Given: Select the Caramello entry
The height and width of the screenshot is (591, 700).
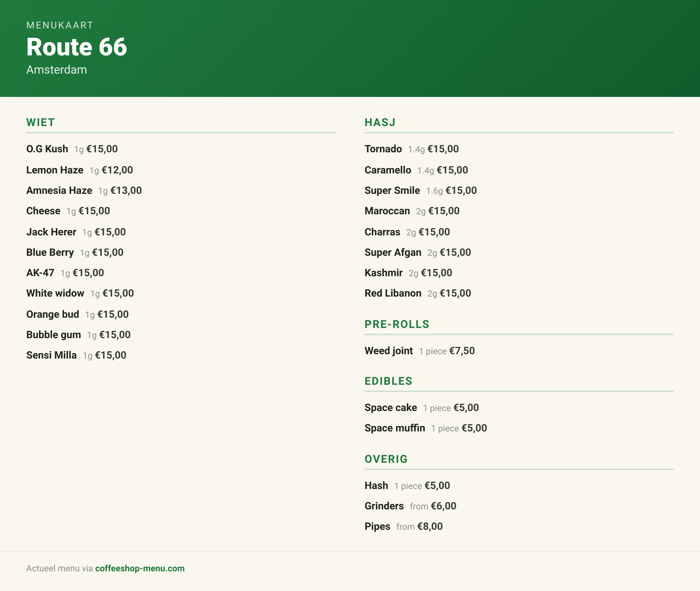Looking at the screenshot, I should click(416, 170).
